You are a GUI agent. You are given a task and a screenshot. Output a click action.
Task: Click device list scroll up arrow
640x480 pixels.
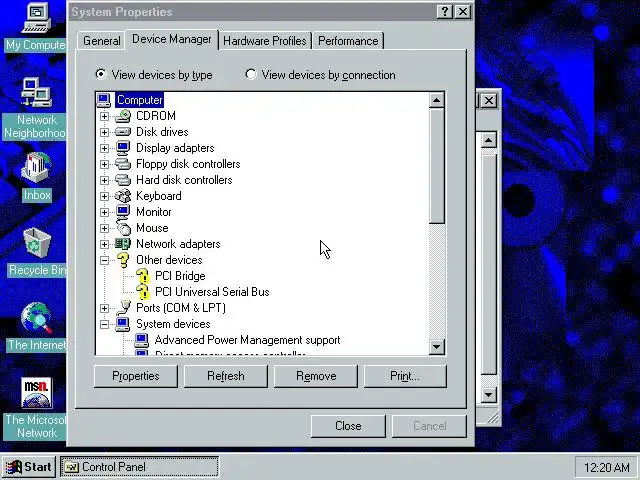click(x=437, y=100)
